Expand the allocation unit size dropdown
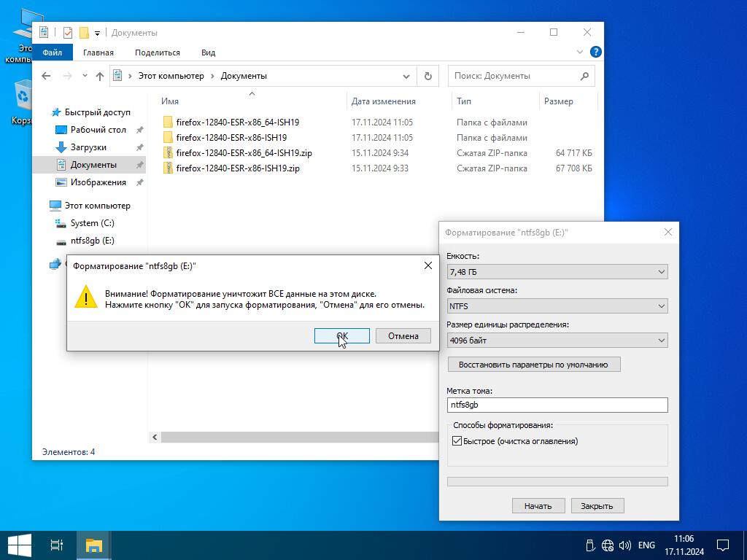 557,341
